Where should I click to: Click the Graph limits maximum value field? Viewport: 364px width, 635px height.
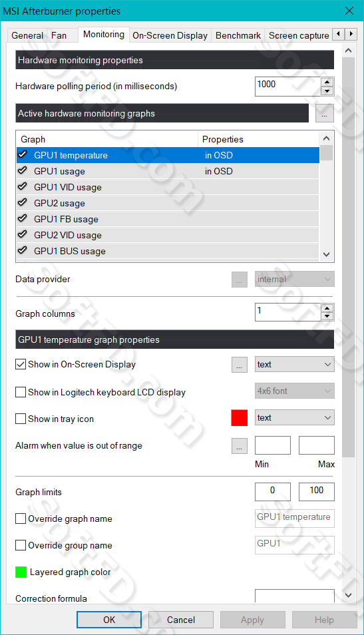(x=317, y=492)
